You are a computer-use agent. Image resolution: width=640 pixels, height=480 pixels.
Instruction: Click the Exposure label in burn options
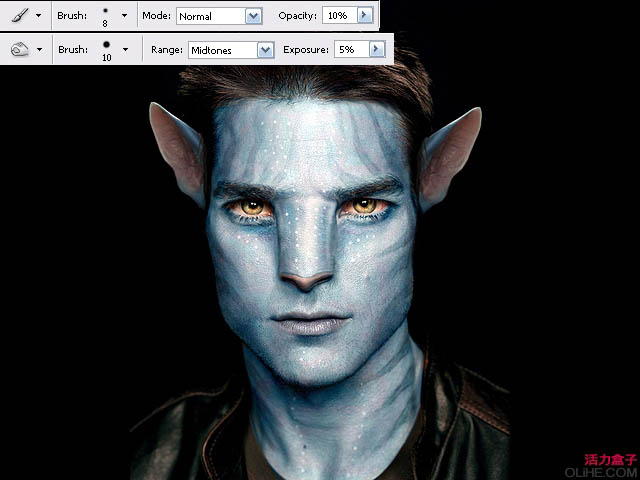click(305, 49)
